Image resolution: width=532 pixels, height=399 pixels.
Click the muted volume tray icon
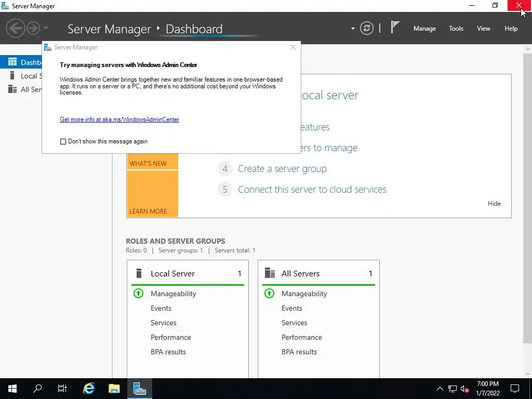point(465,389)
